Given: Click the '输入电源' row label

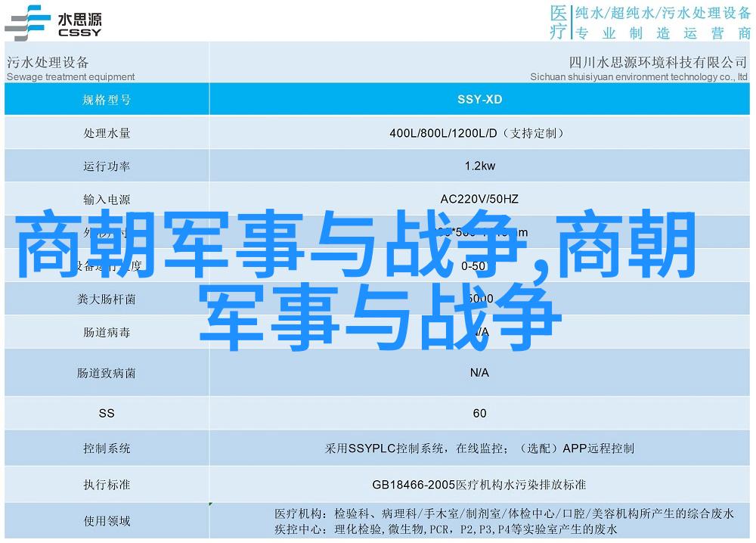Looking at the screenshot, I should [x=107, y=199].
